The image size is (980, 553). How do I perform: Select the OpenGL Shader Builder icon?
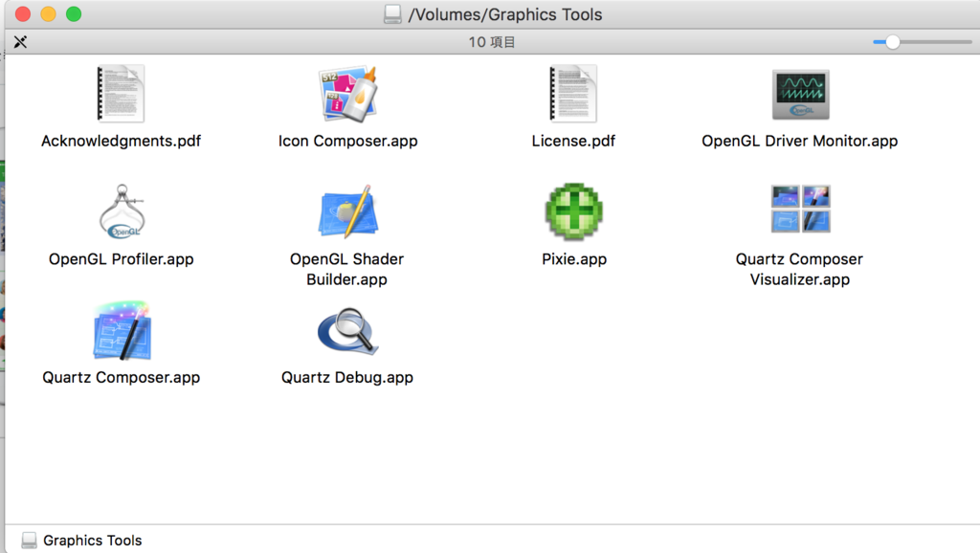pyautogui.click(x=348, y=211)
